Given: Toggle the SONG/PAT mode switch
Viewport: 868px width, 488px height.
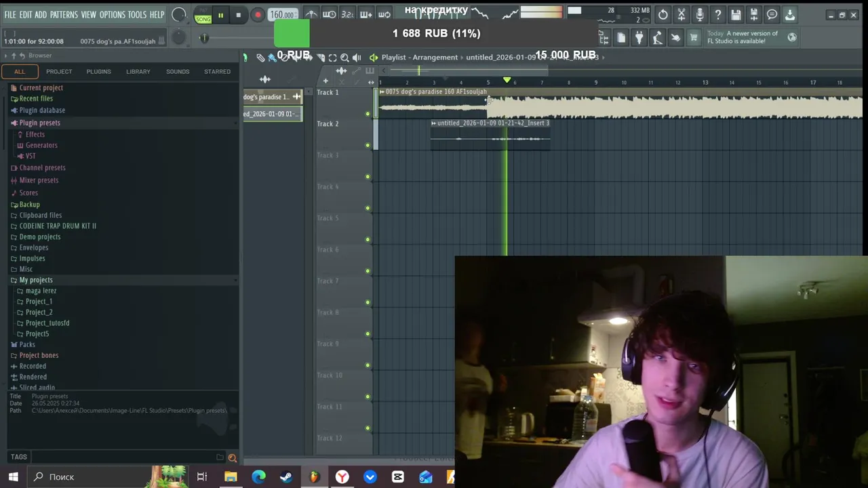Looking at the screenshot, I should pos(203,15).
